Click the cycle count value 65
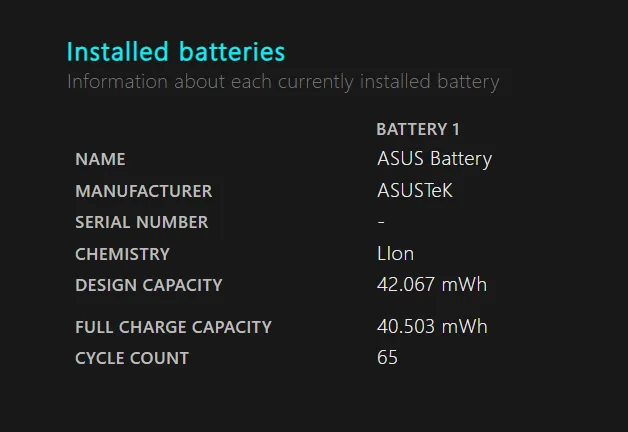Viewport: 628px width, 432px height. [387, 357]
